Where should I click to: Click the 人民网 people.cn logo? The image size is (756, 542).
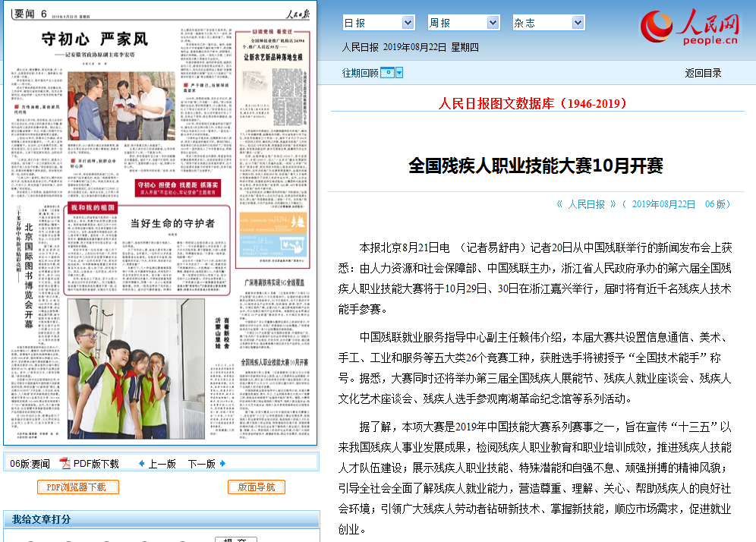(692, 27)
